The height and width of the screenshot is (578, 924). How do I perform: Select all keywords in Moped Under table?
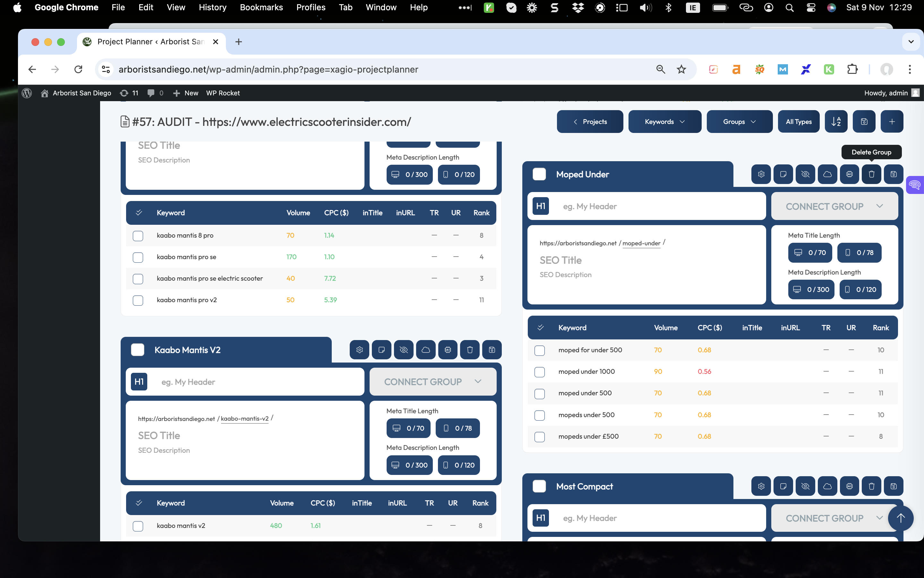[x=540, y=328]
